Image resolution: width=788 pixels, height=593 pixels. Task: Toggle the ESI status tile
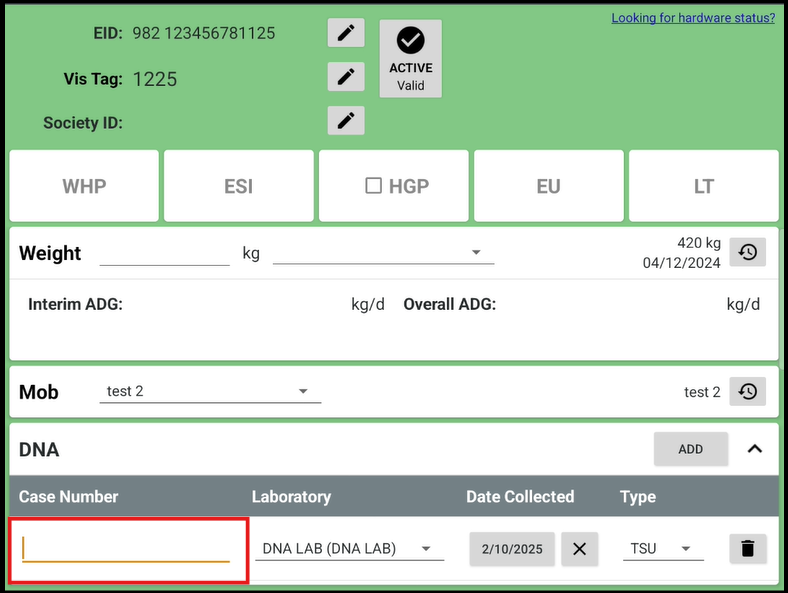click(238, 186)
